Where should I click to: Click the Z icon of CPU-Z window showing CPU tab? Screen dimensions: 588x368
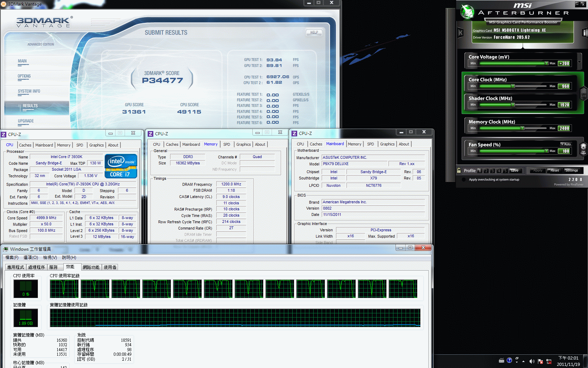(x=3, y=134)
